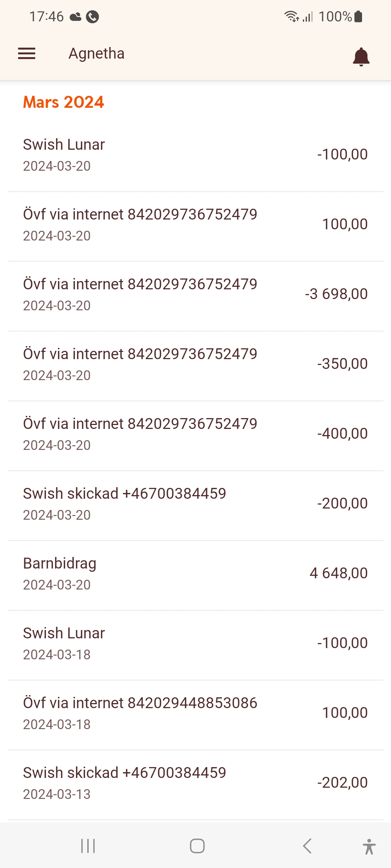Tap the phone call status icon
The height and width of the screenshot is (868, 391).
(93, 17)
